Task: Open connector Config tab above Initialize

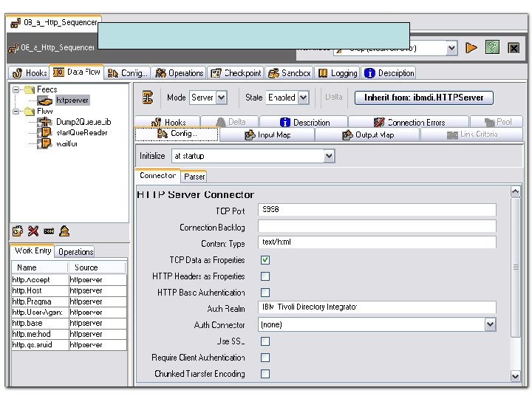Action: coord(177,134)
